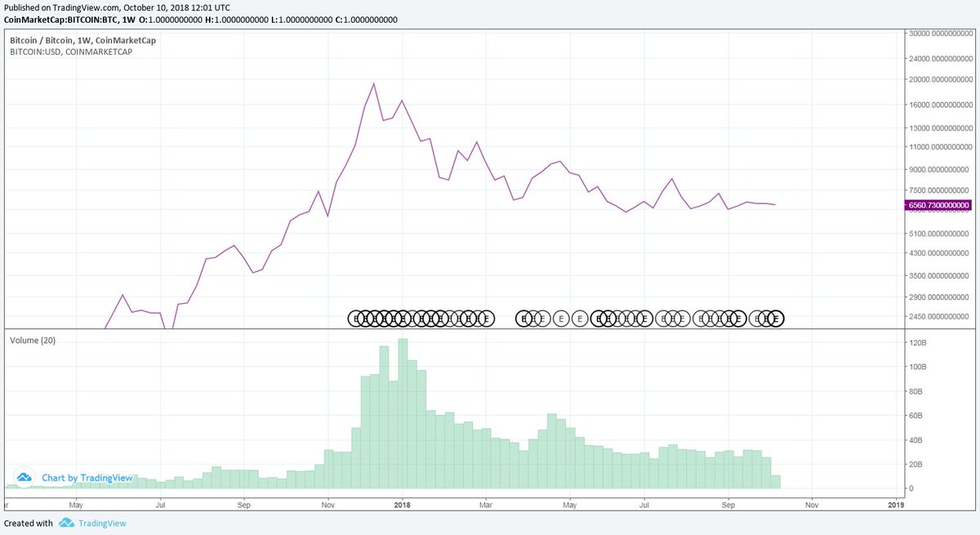Click the bold 2018 time axis label
This screenshot has height=535, width=980.
click(402, 506)
